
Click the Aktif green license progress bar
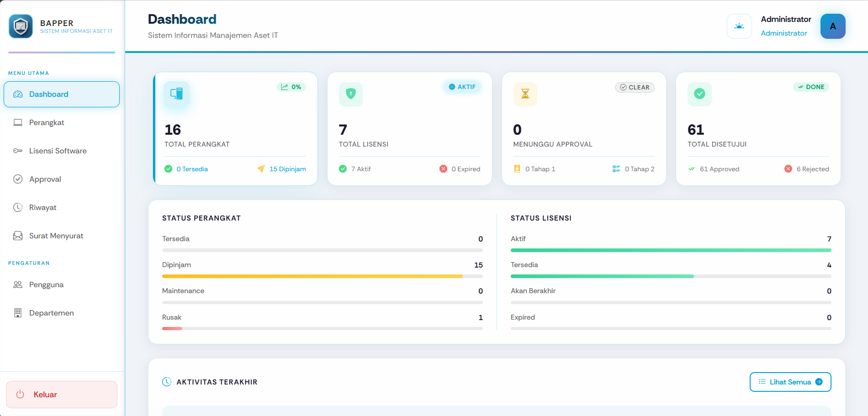[x=671, y=250]
